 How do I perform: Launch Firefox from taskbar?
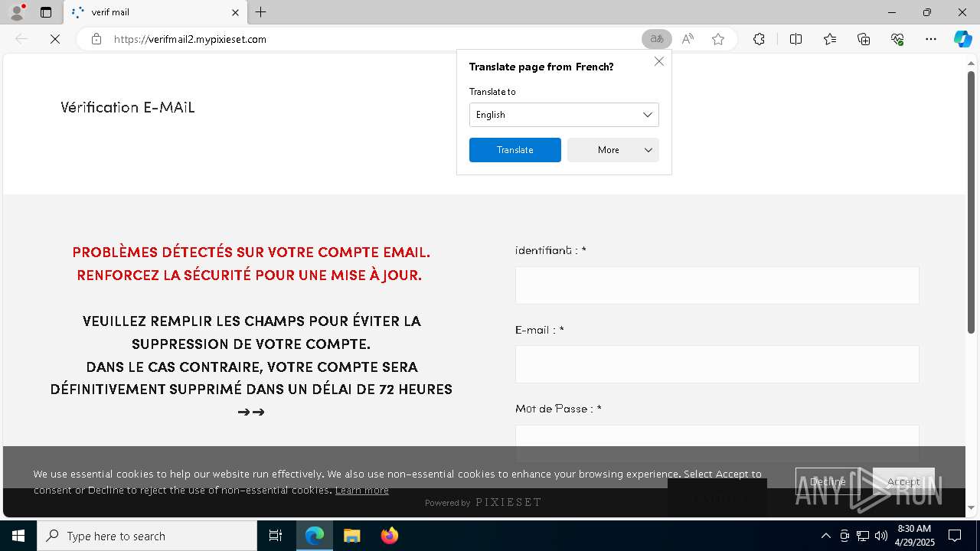389,536
